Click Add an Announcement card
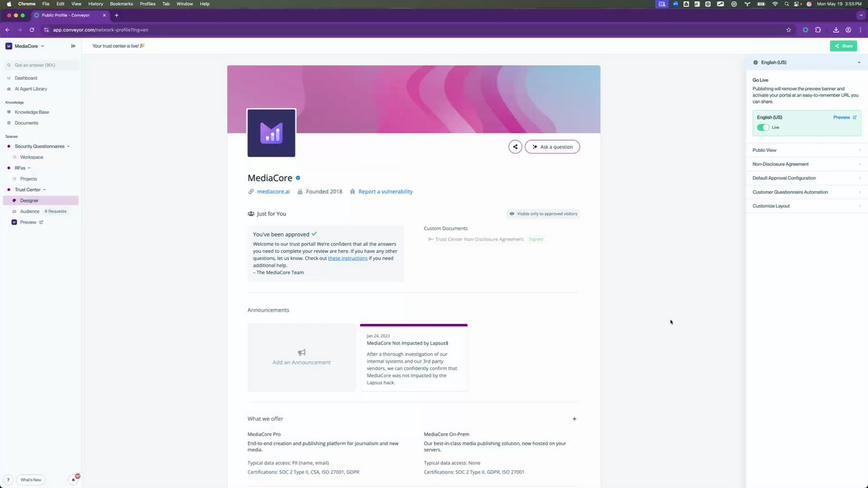 (x=301, y=357)
